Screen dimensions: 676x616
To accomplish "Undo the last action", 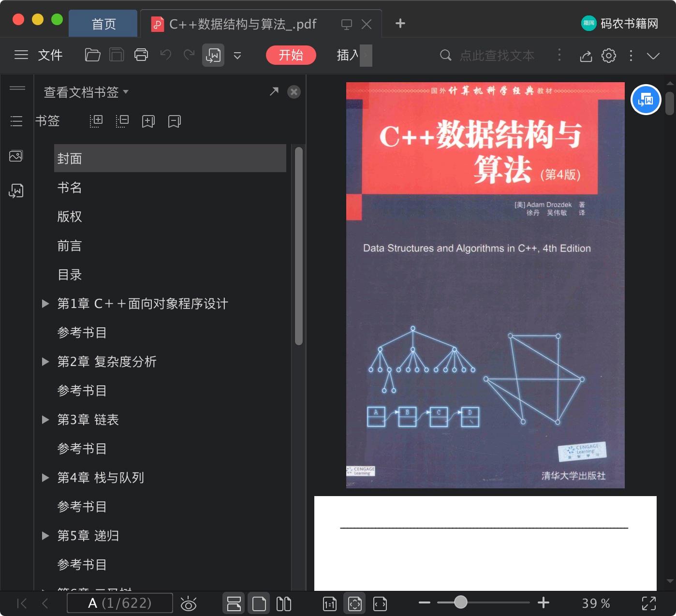I will [166, 55].
